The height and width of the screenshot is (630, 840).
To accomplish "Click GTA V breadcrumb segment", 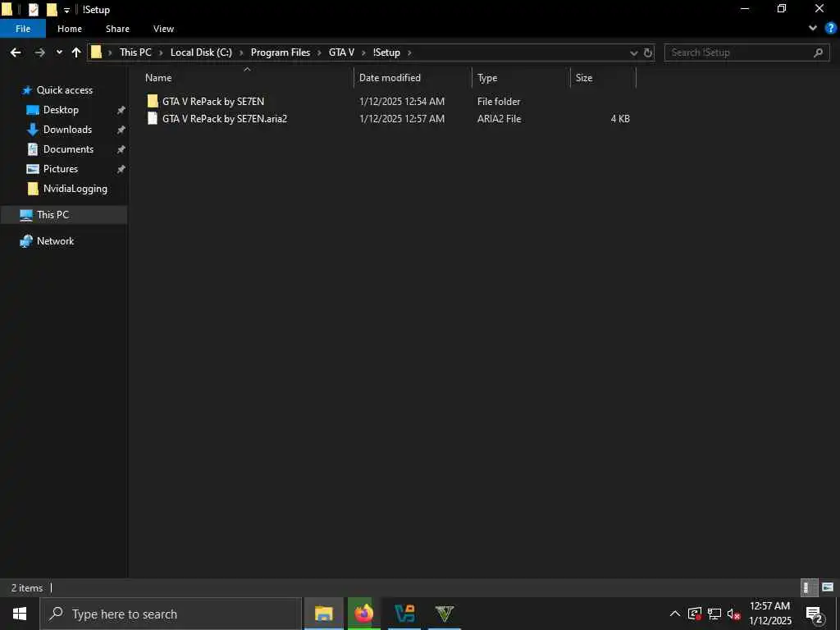I will click(341, 52).
